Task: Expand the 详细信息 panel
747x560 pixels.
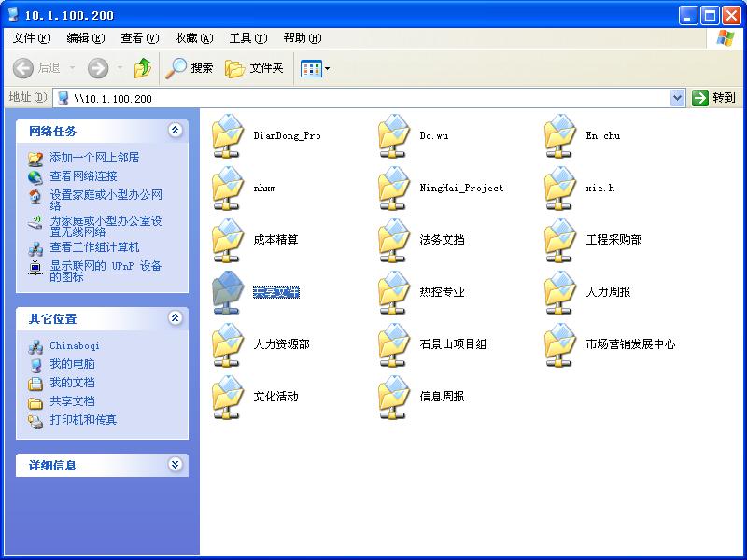Action: click(x=175, y=465)
